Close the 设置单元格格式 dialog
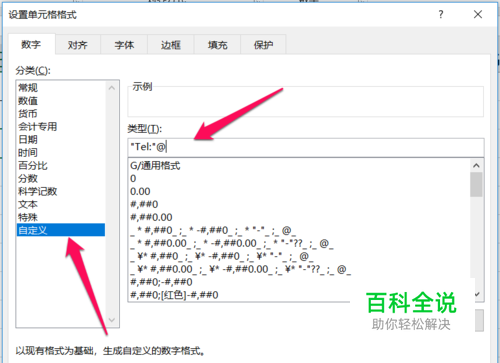This screenshot has height=363, width=500. pyautogui.click(x=478, y=14)
